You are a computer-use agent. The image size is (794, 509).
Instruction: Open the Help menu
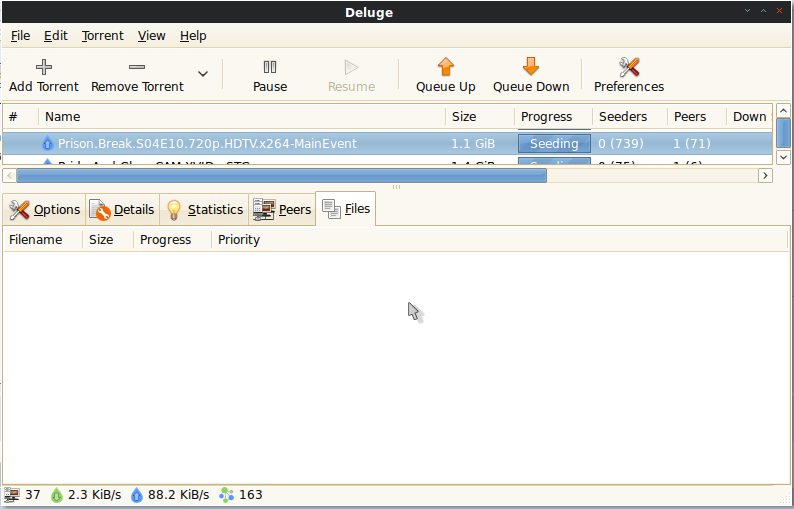193,36
